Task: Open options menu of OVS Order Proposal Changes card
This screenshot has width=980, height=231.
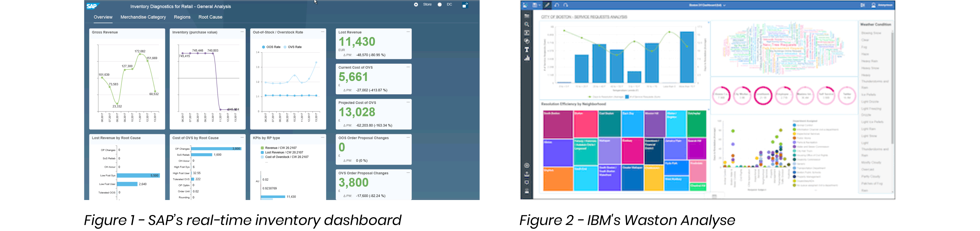Action: (408, 173)
